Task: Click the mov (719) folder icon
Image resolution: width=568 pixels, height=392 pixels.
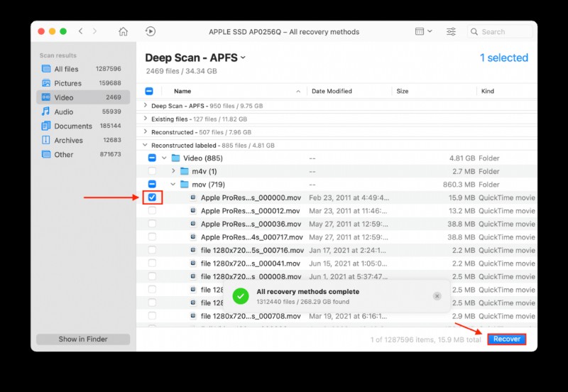Action: pyautogui.click(x=185, y=184)
